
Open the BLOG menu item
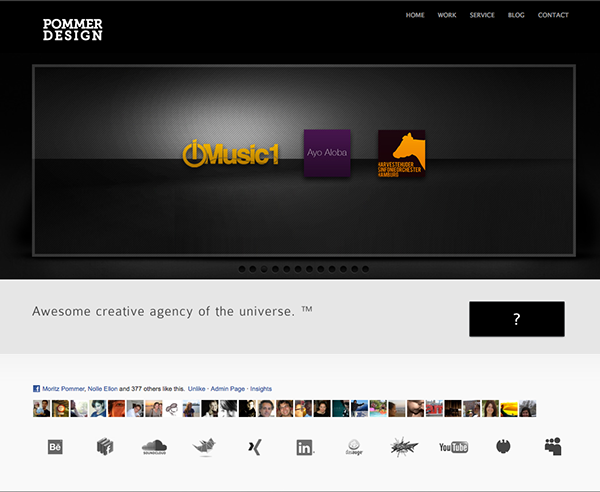(516, 15)
